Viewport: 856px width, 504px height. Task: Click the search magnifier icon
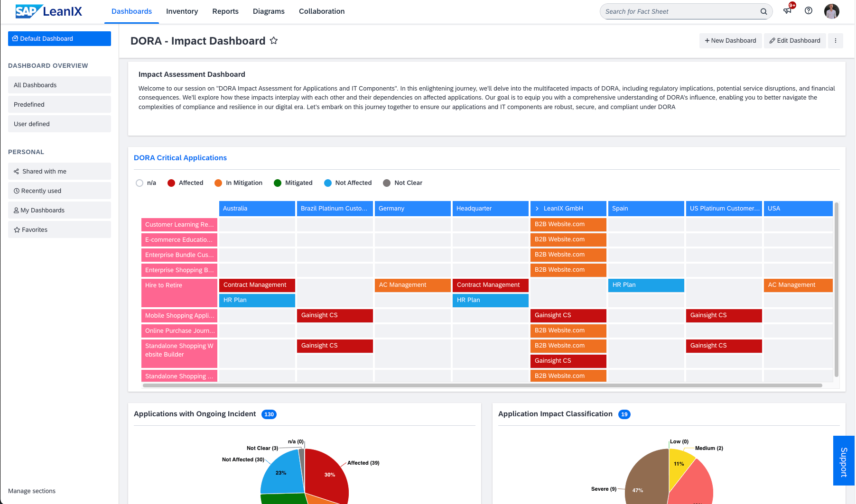(763, 11)
